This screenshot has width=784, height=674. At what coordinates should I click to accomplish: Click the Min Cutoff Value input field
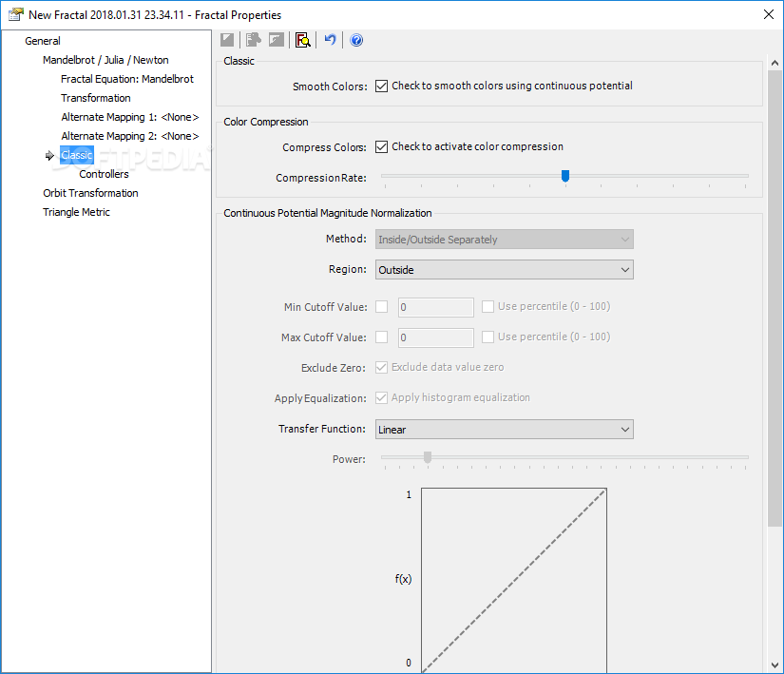pos(436,307)
